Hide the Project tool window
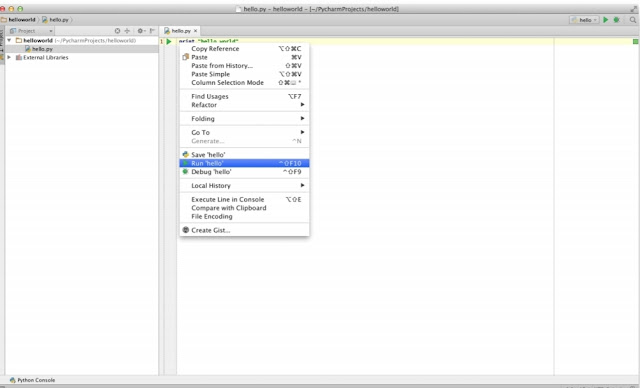The width and height of the screenshot is (640, 388). pyautogui.click(x=152, y=31)
